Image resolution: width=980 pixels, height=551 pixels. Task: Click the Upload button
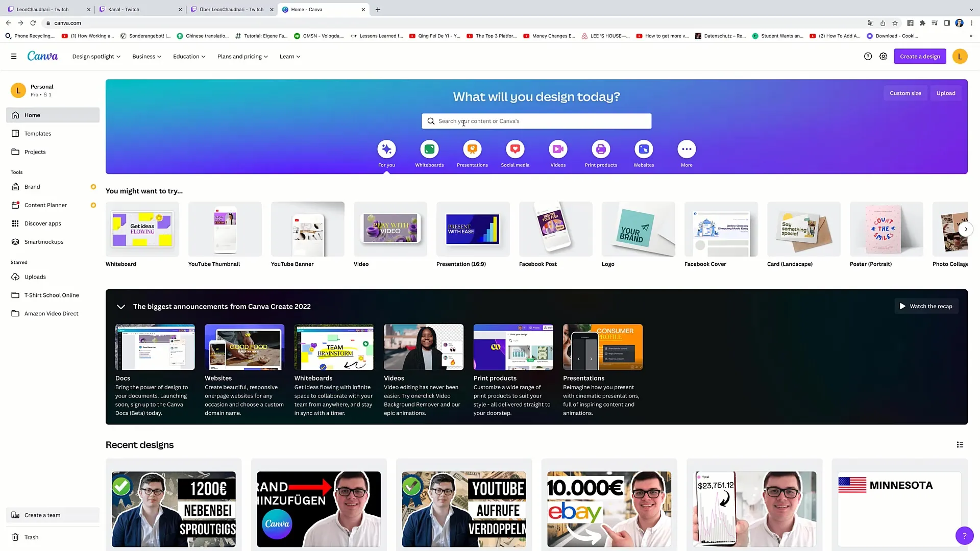pos(945,93)
